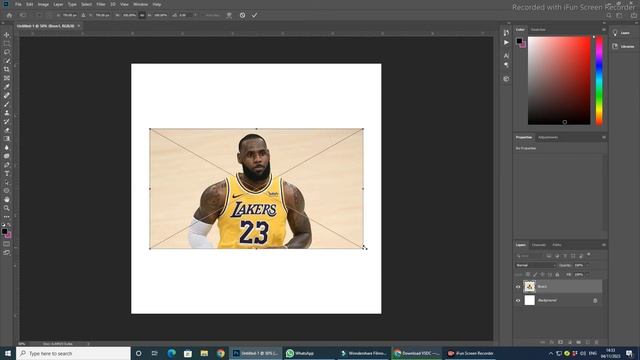Open layer effects fx menu
The width and height of the screenshot is (640, 360).
pyautogui.click(x=551, y=342)
